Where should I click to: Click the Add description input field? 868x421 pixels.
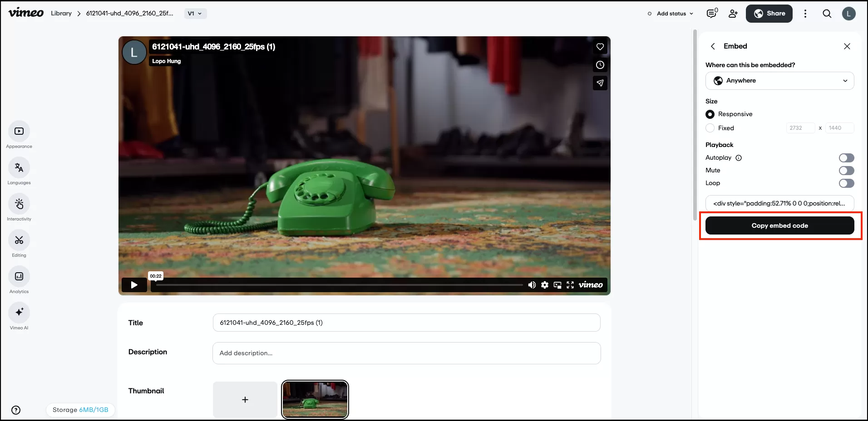(x=406, y=353)
